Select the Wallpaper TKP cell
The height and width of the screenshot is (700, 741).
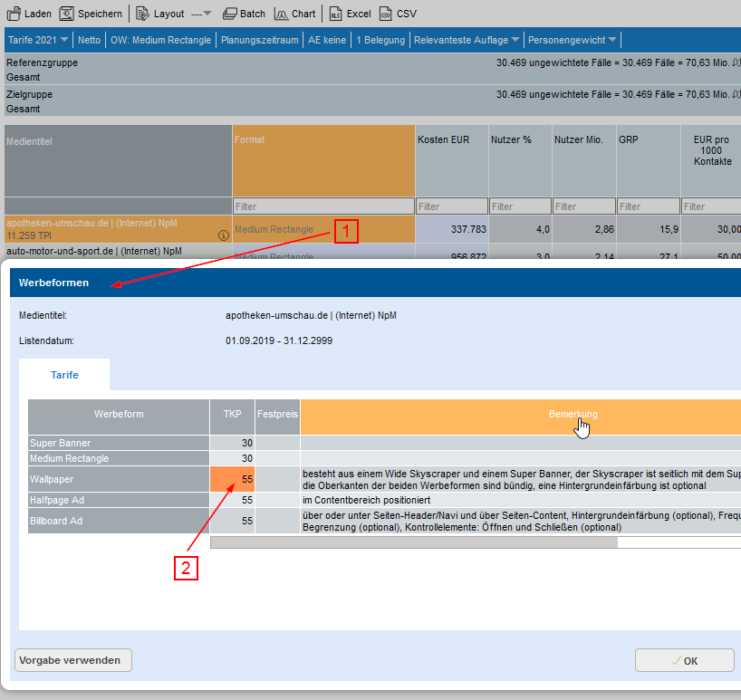[x=232, y=477]
